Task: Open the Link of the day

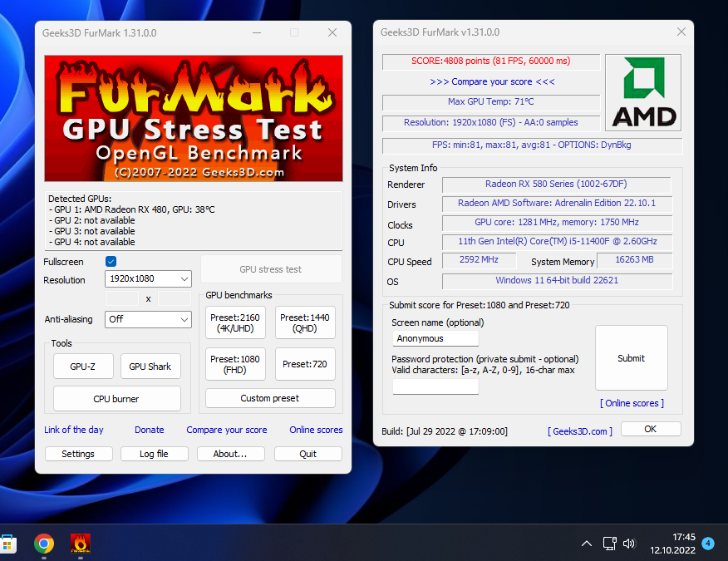Action: pos(74,430)
